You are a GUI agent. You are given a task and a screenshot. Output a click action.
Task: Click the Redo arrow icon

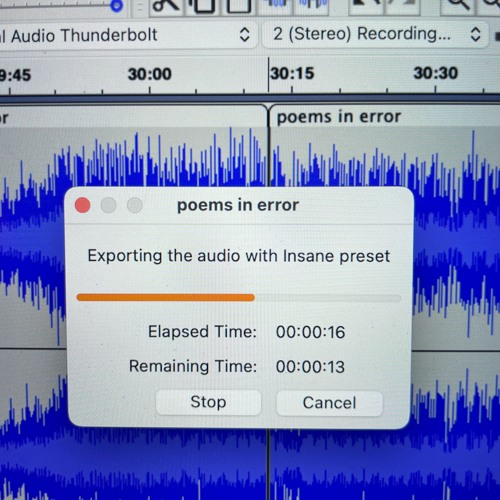click(401, 5)
